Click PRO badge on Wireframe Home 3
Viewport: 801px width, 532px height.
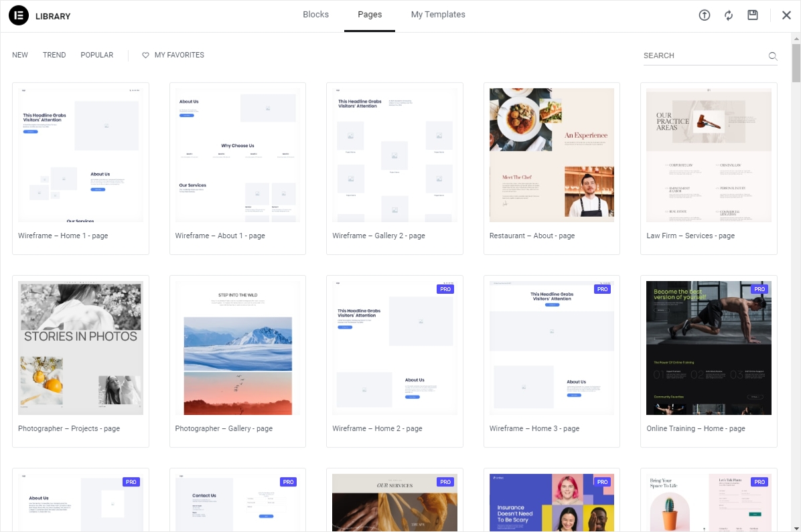tap(602, 289)
